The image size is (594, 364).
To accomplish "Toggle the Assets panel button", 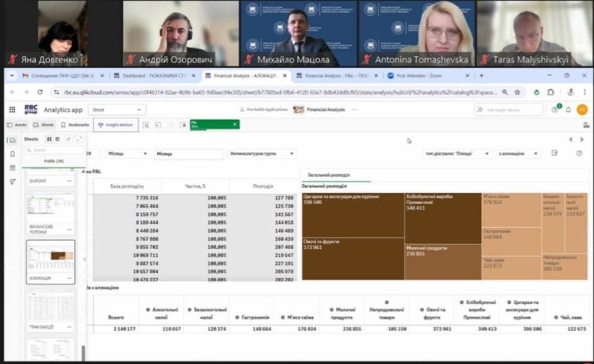I will coord(17,125).
